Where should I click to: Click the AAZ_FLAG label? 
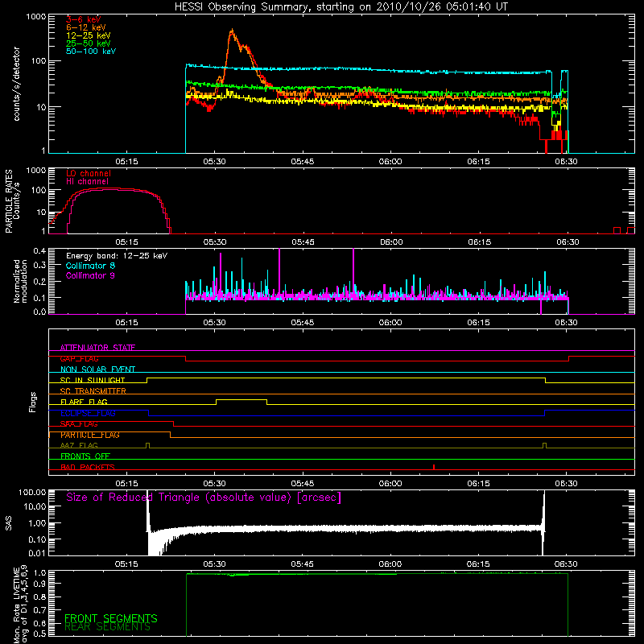(x=79, y=445)
